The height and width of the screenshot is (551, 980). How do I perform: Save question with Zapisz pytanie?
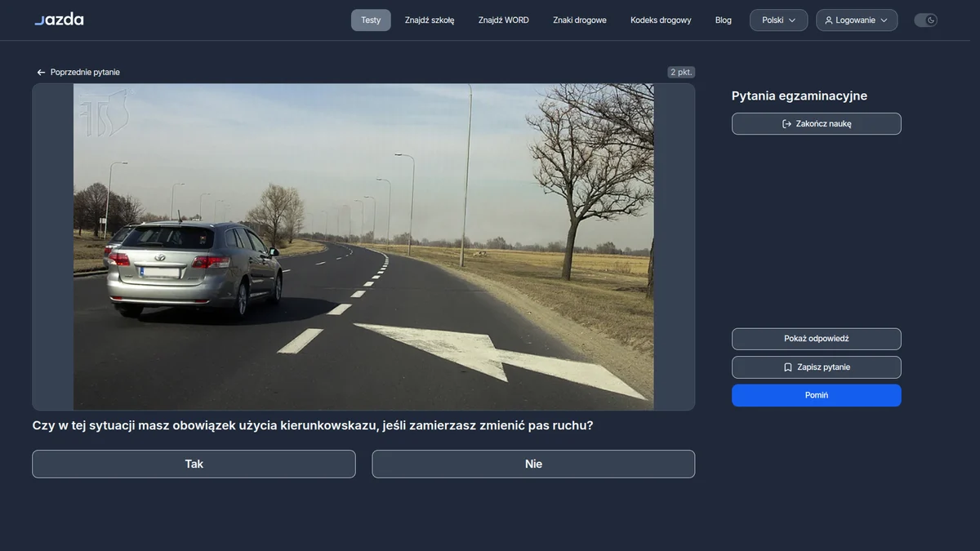(817, 367)
